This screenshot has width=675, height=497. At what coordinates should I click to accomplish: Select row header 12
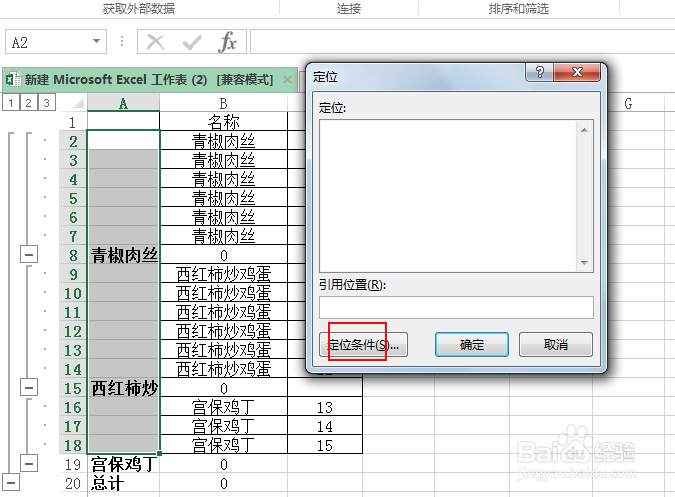tap(73, 332)
